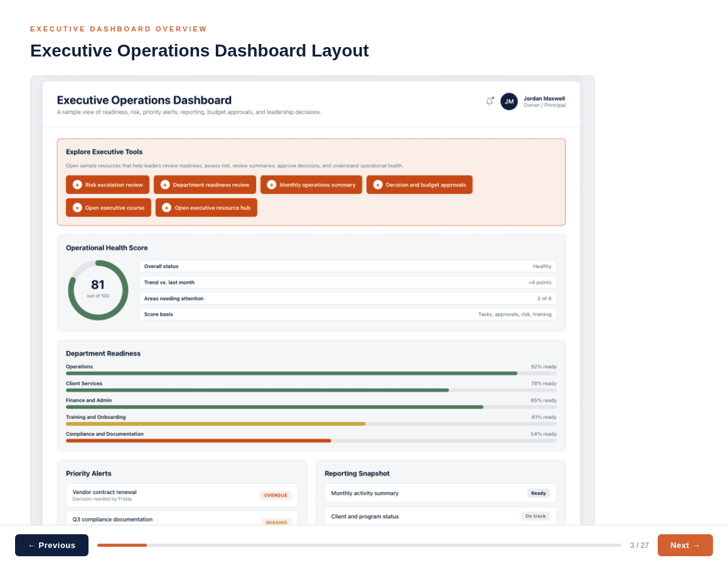Click the Finance and Admin readiness bar

(311, 407)
